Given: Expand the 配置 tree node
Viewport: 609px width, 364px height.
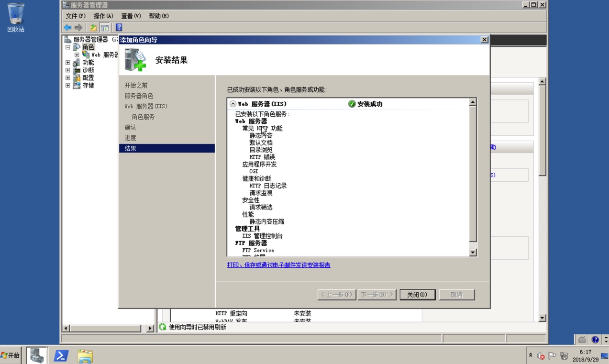Looking at the screenshot, I should pyautogui.click(x=68, y=77).
